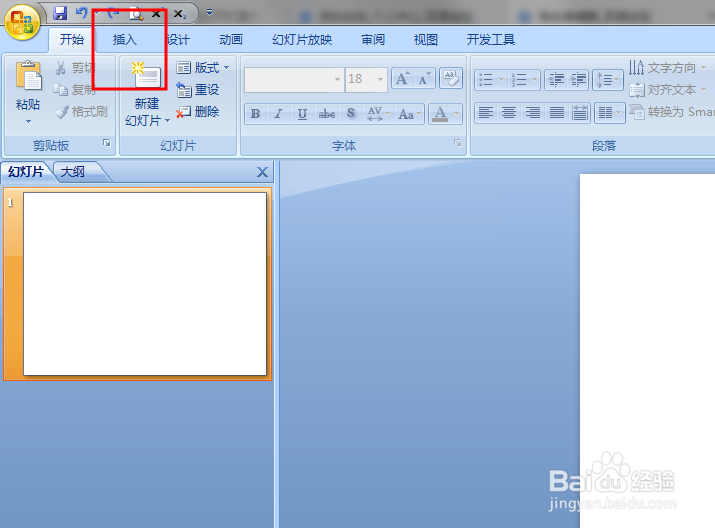Open the Clipboard group dialog launcher

click(107, 143)
